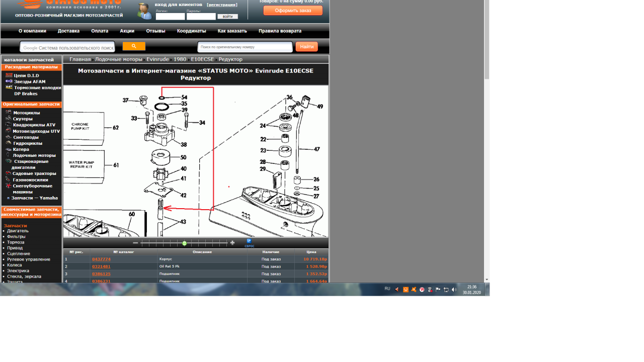Go to Главная in breadcrumb
Screen dimensions: 644x362
click(x=80, y=59)
